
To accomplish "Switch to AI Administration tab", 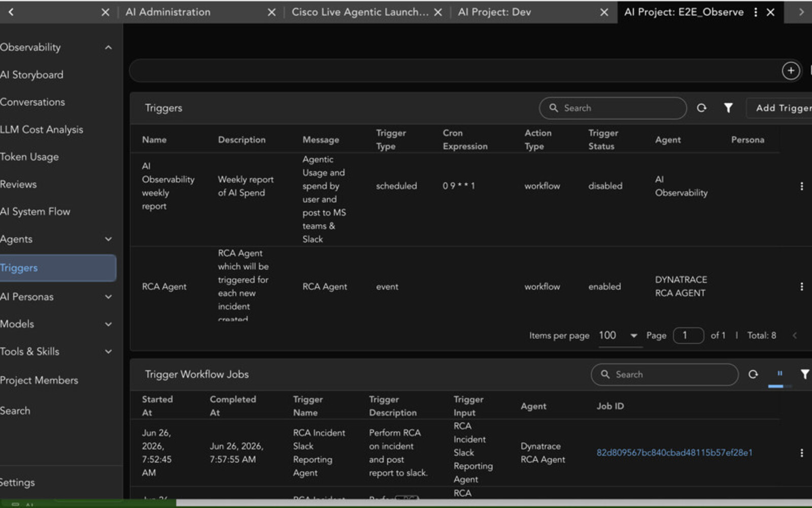I will click(168, 12).
